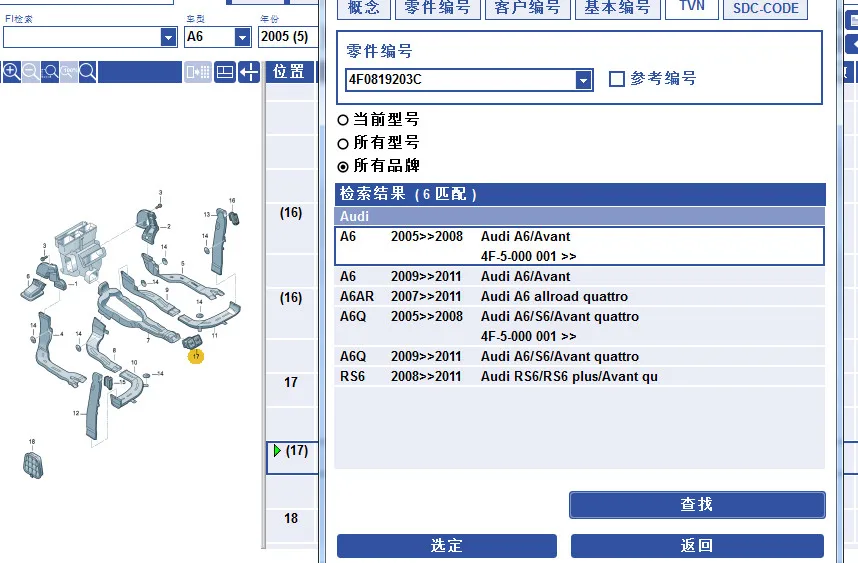
Task: Open the FI检索 dropdown arrow
Action: (x=169, y=37)
